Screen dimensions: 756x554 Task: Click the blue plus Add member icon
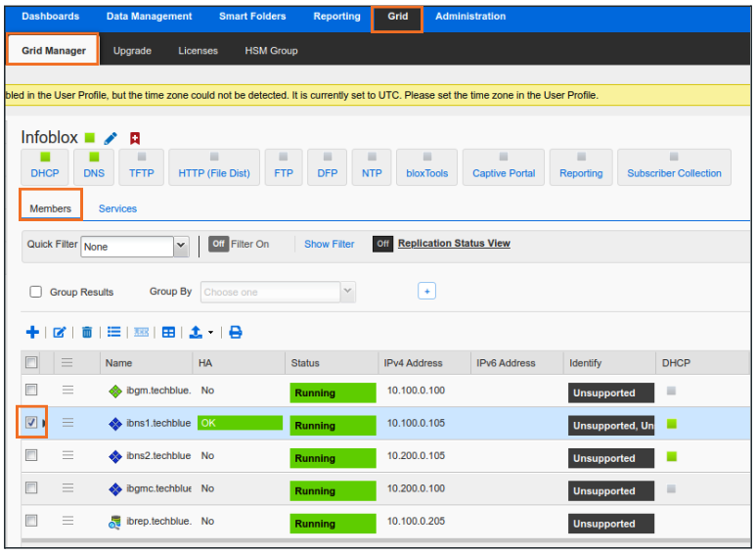click(32, 333)
